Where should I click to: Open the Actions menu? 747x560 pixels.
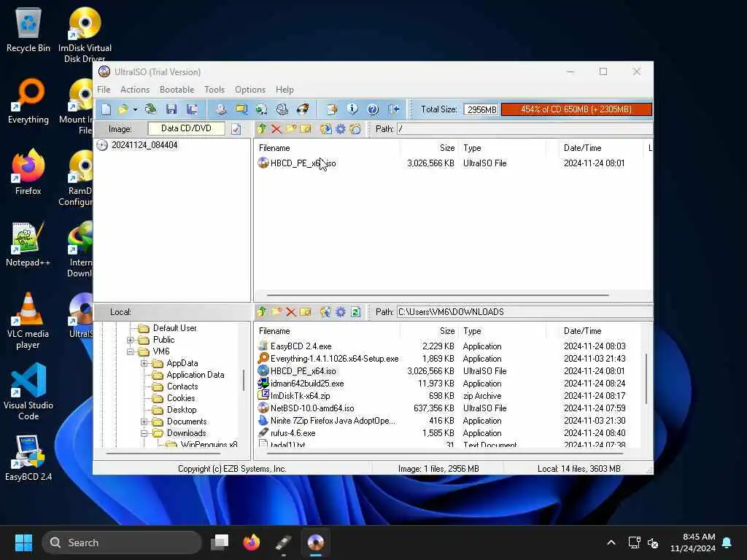click(135, 90)
